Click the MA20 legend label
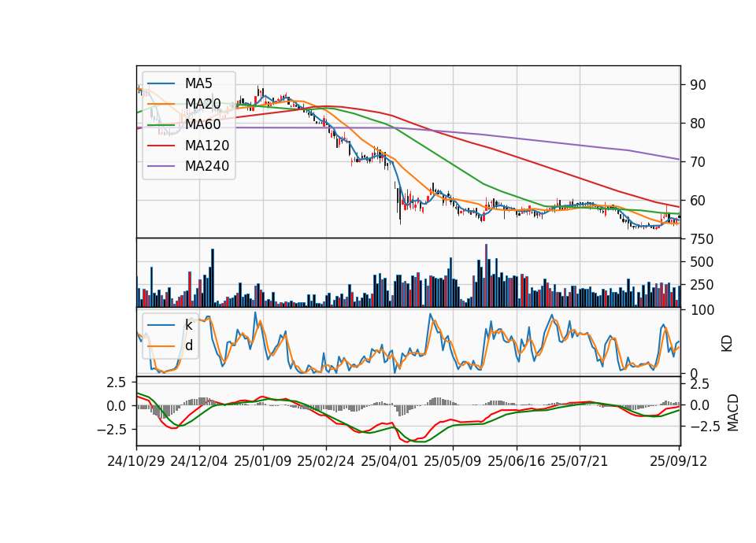The height and width of the screenshot is (543, 756). [x=202, y=104]
